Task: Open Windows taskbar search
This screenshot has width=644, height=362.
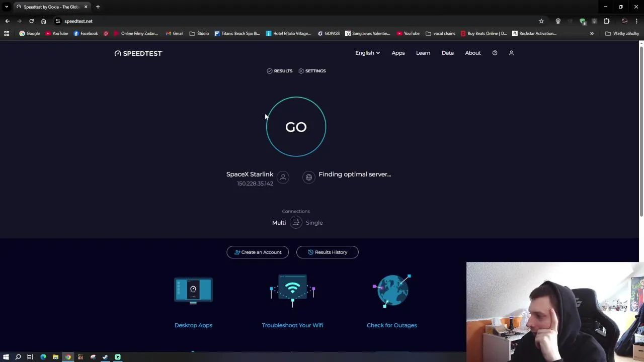Action: (x=18, y=357)
